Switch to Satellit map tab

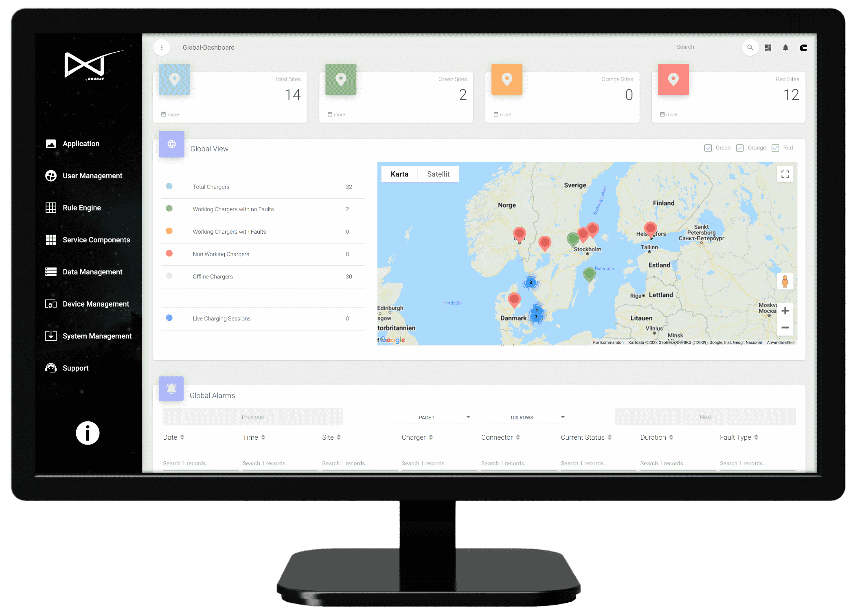(437, 174)
